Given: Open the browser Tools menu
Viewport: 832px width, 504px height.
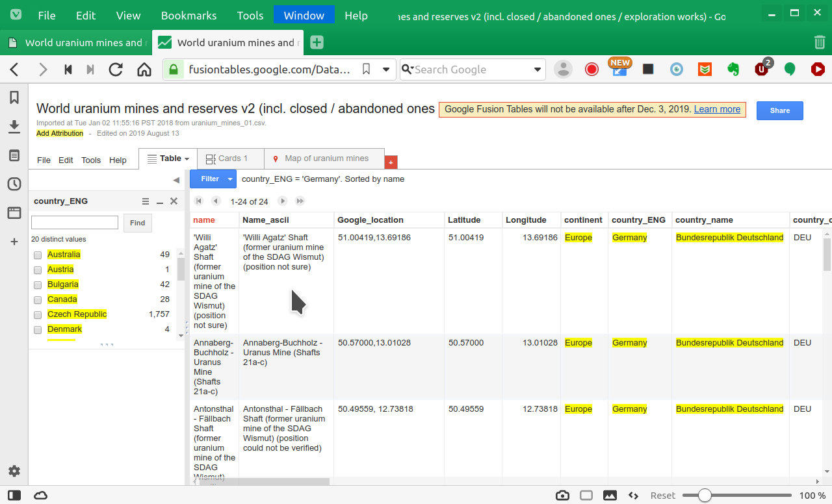Looking at the screenshot, I should [250, 15].
